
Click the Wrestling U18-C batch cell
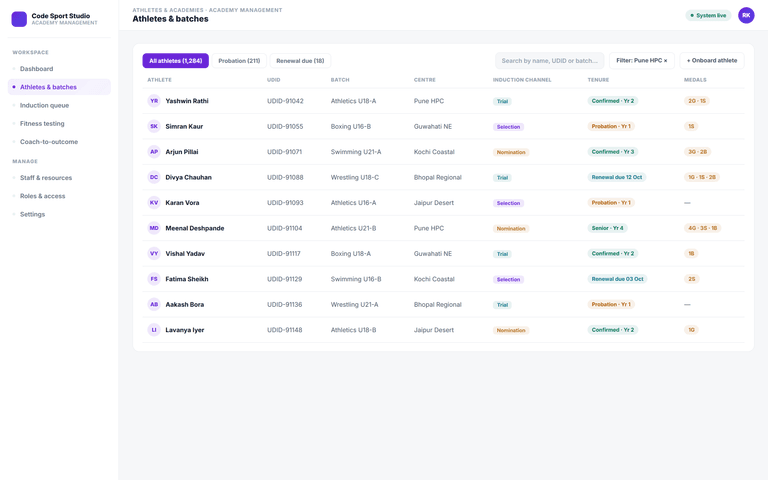(x=355, y=177)
